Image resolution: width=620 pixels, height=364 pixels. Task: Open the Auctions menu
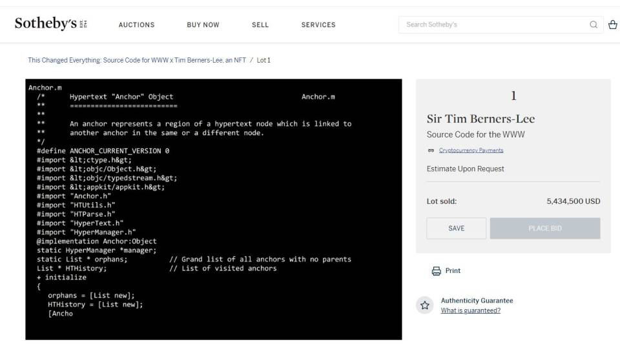point(136,25)
